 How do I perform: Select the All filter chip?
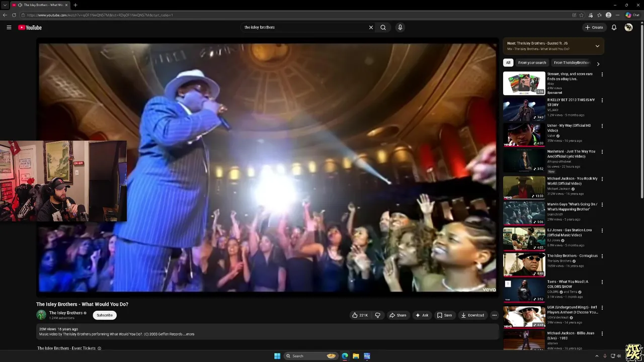508,63
